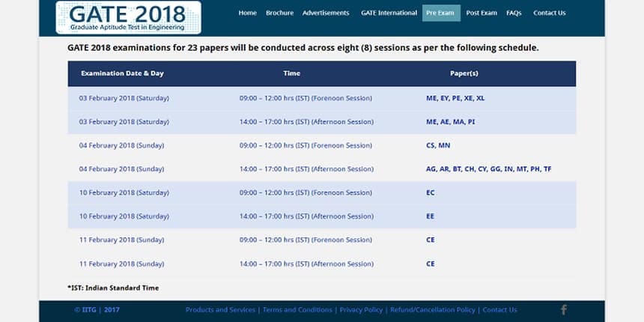
Task: Click afternoon session time in the EE row
Action: click(x=306, y=216)
